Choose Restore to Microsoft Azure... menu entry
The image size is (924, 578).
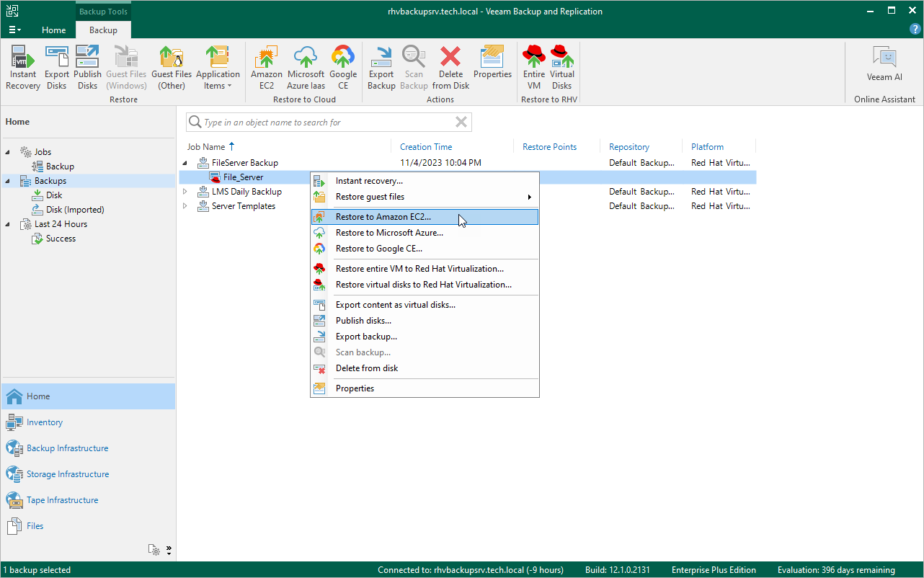425,233
